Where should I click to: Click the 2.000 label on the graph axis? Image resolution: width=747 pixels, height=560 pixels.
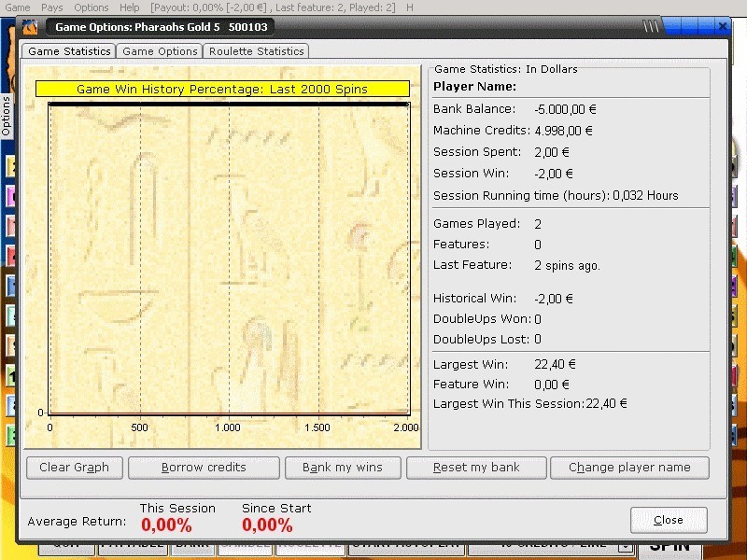click(406, 427)
